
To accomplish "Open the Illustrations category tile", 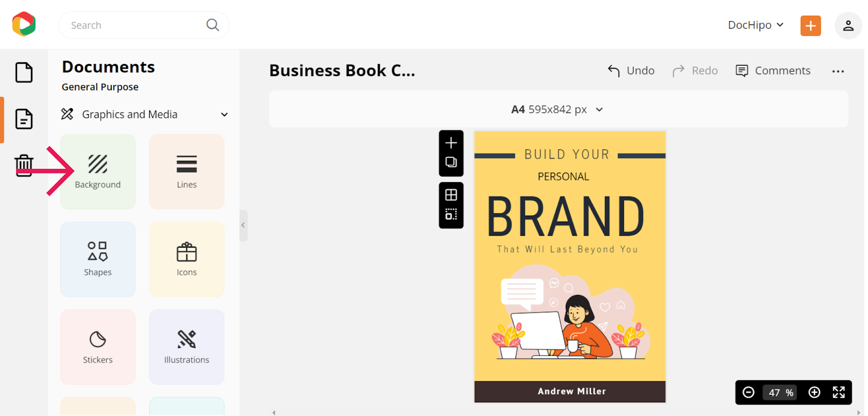I will 187,347.
